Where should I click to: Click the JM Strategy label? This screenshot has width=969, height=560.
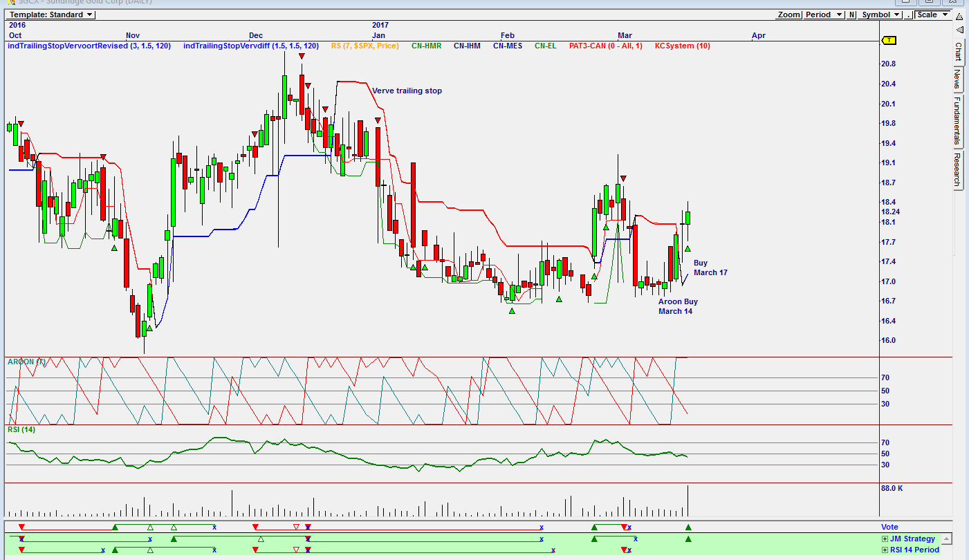coord(912,539)
